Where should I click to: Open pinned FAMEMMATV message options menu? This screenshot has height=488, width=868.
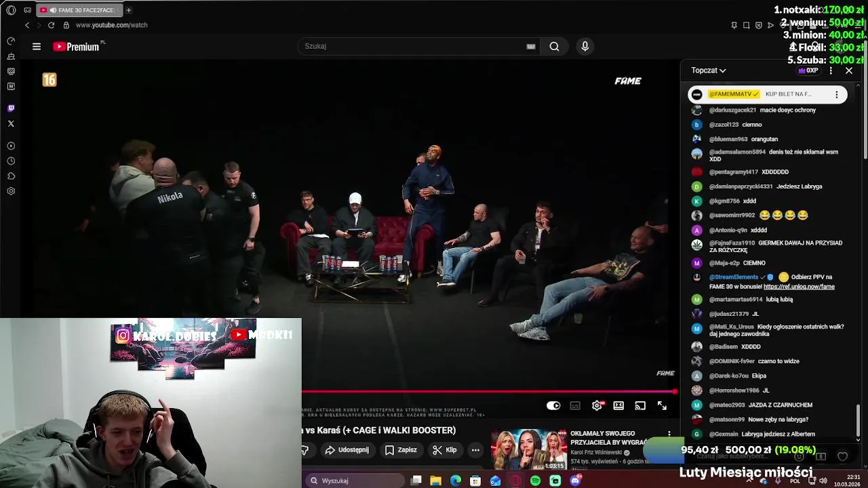837,94
